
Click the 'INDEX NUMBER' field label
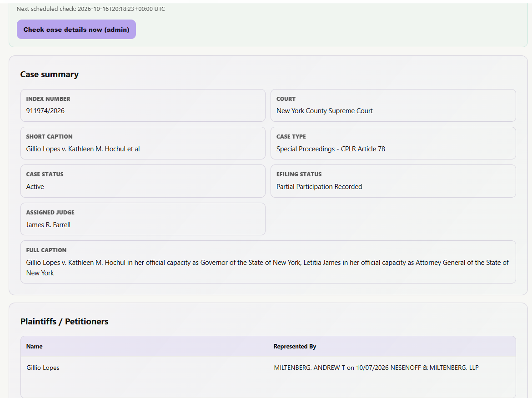pos(48,99)
